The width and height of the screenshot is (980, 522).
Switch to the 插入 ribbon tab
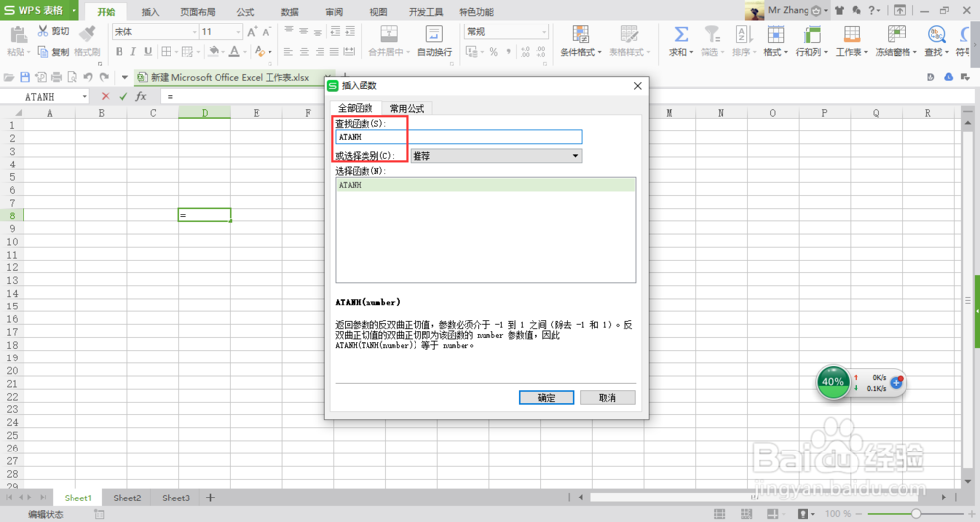[151, 11]
